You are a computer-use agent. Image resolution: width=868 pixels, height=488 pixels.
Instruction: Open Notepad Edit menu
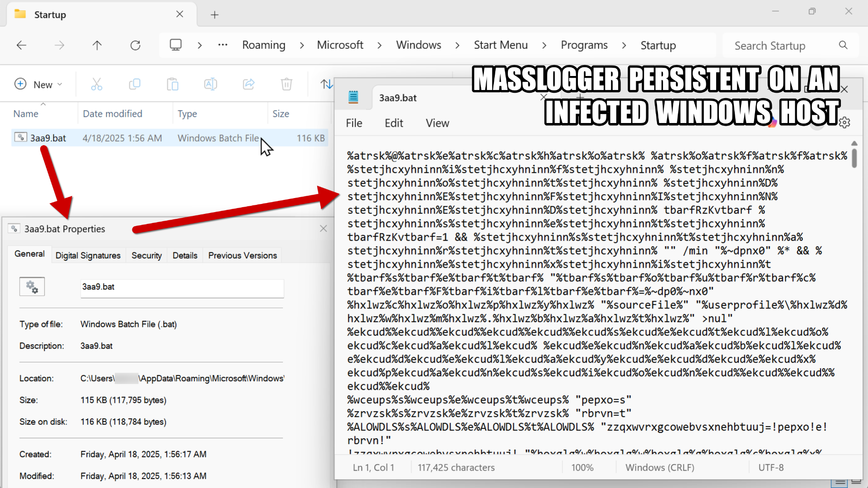[x=394, y=123]
